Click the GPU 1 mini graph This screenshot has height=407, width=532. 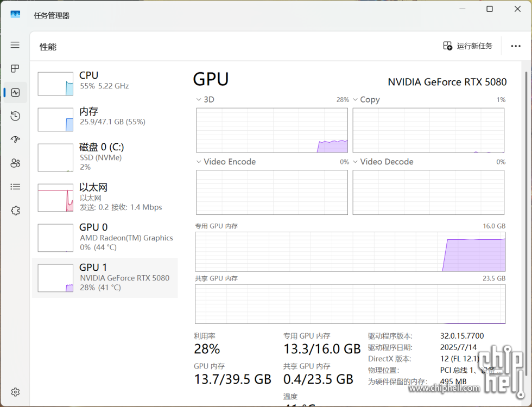click(x=55, y=278)
